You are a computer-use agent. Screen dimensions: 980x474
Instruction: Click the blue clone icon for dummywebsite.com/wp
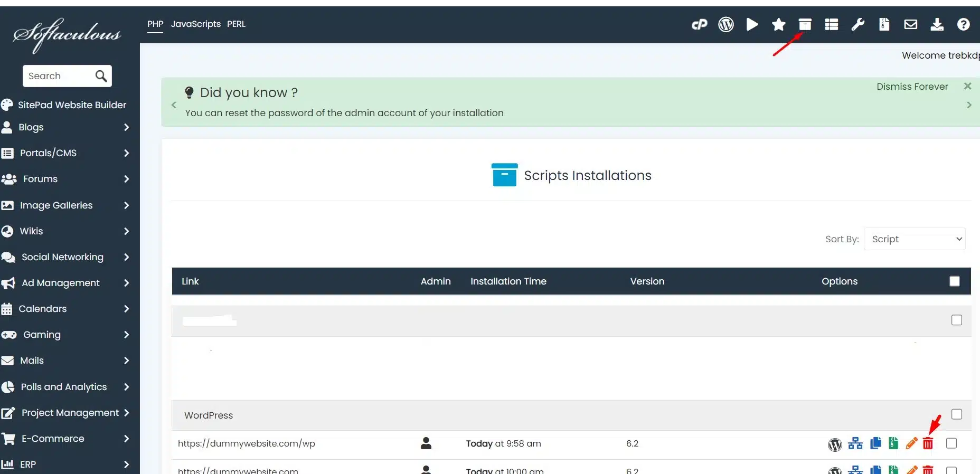coord(875,444)
